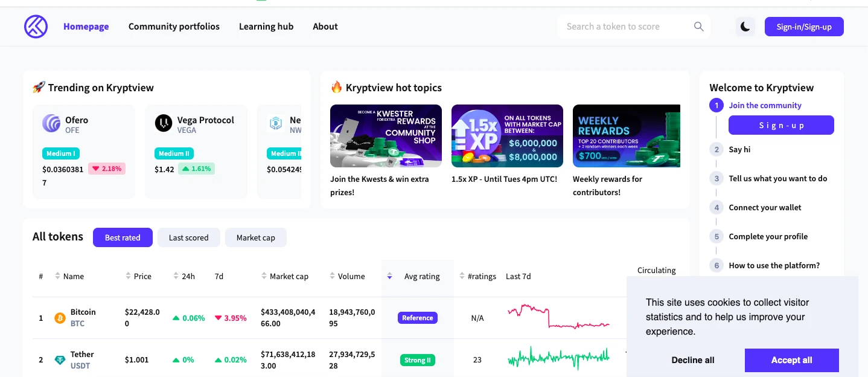
Task: Click the Sign-in/Sign-up button
Action: pyautogui.click(x=804, y=27)
